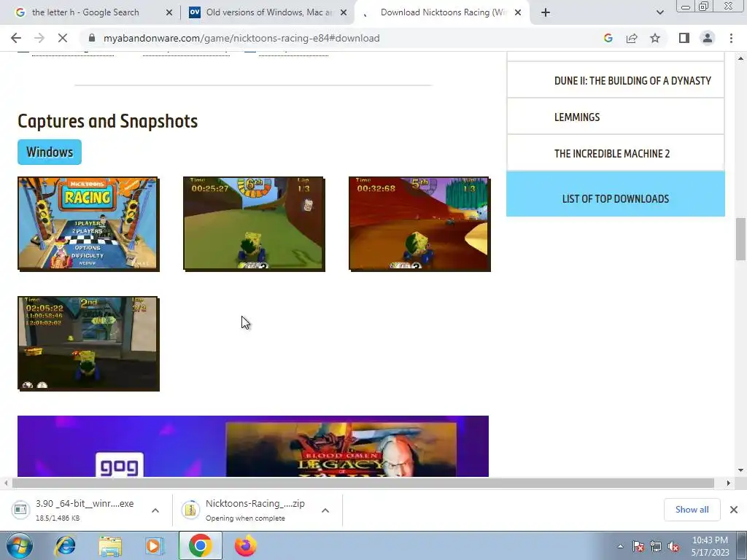The height and width of the screenshot is (560, 747).
Task: Click the horizontal scroll right arrow
Action: (729, 483)
